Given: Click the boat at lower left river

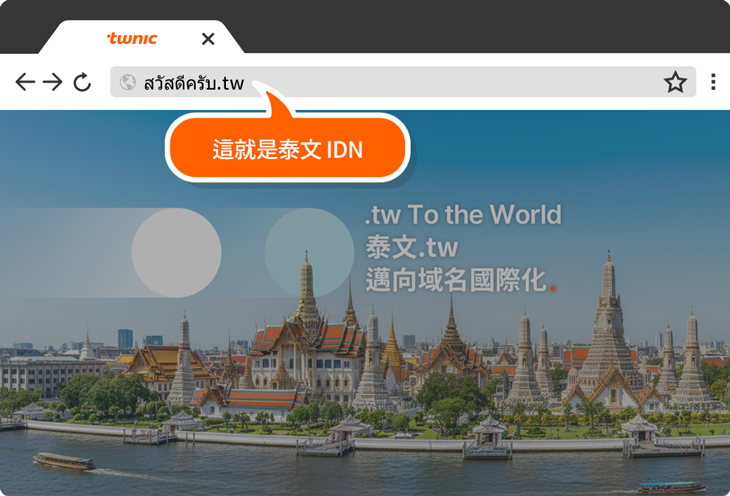Looking at the screenshot, I should click(x=64, y=461).
